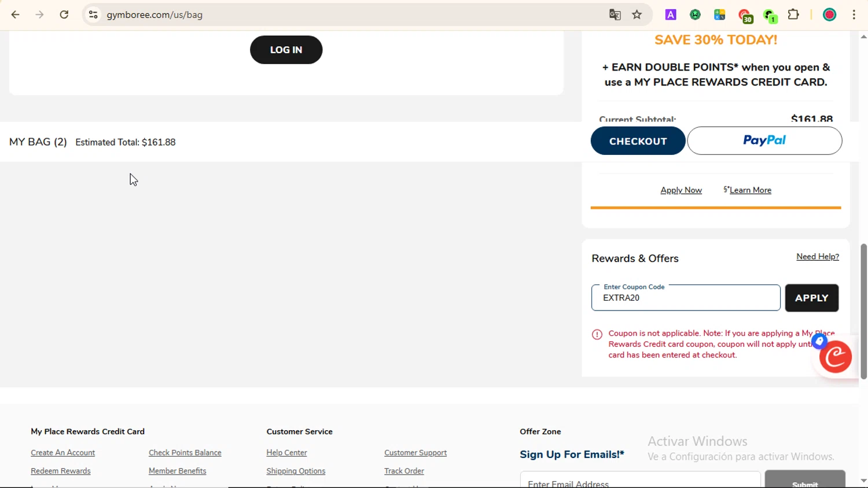Open the Track Order link
The width and height of the screenshot is (868, 488).
(x=404, y=471)
